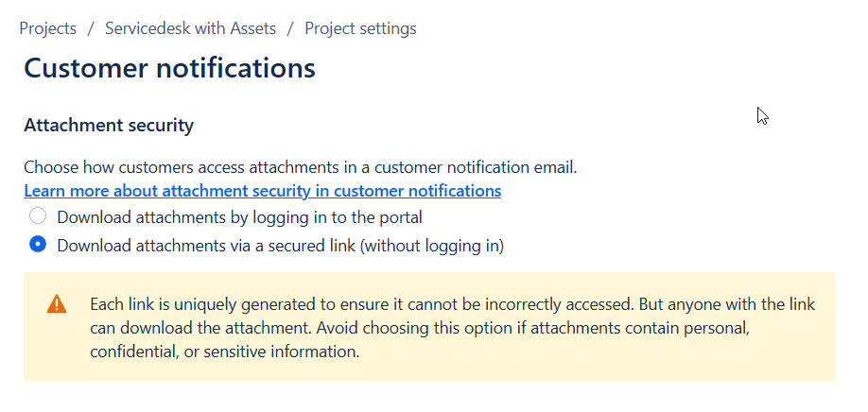Screen dimensions: 868x412
Task: Select the secured link radio button
Action: click(38, 244)
